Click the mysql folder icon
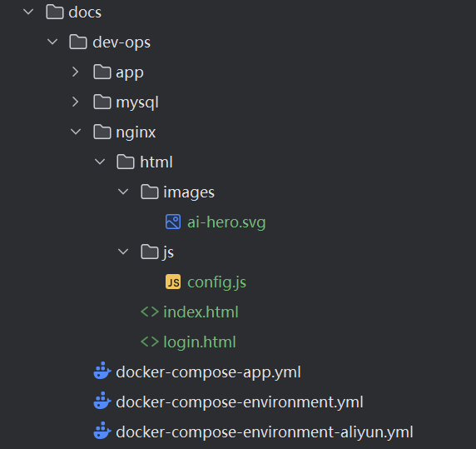The width and height of the screenshot is (476, 449). pyautogui.click(x=102, y=102)
